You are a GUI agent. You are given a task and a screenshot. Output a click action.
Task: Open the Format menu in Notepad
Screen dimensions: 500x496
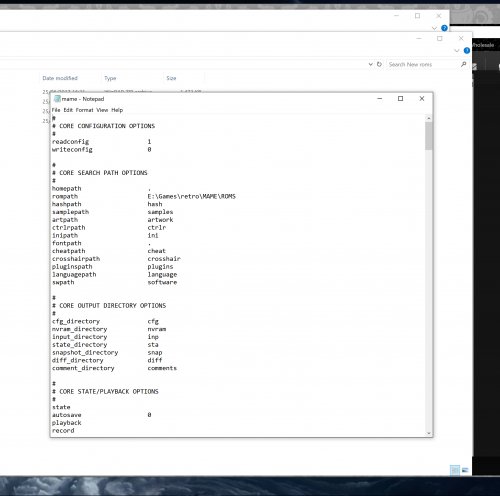pyautogui.click(x=84, y=110)
